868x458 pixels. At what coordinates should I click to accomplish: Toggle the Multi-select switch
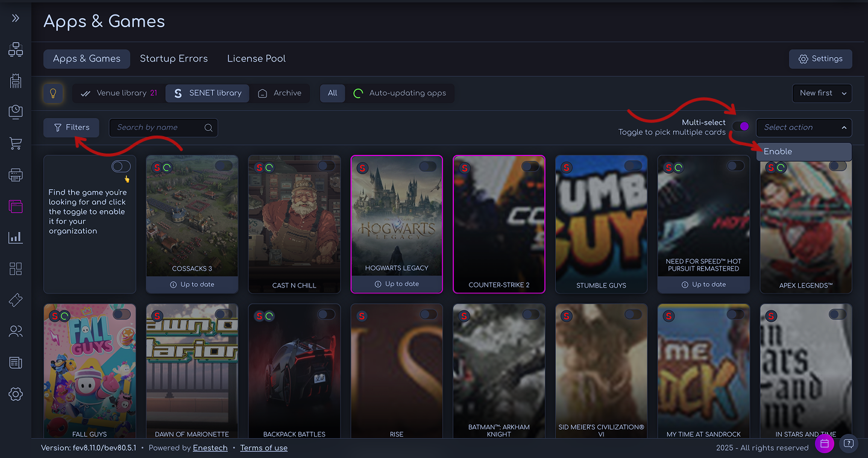(x=741, y=127)
